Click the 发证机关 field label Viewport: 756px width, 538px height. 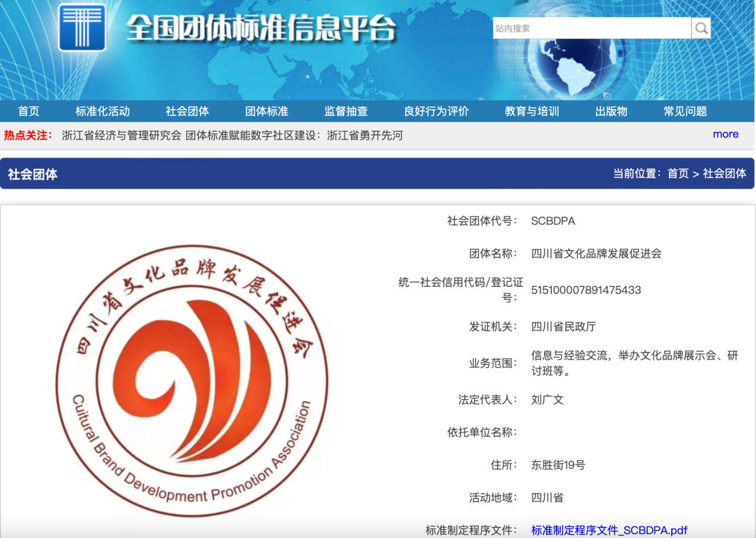[493, 327]
